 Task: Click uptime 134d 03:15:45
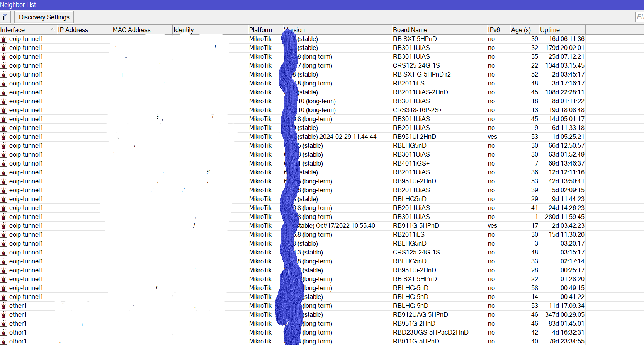[x=565, y=65]
